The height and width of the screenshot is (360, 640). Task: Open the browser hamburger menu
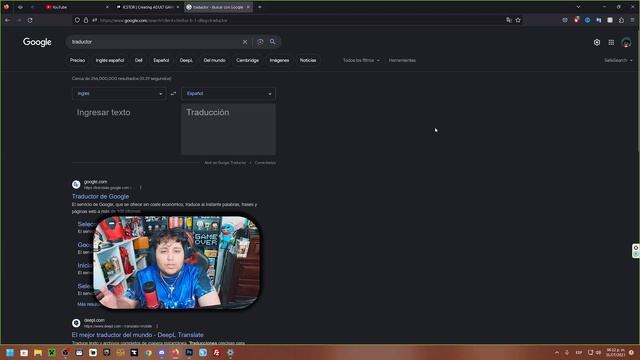coord(632,20)
